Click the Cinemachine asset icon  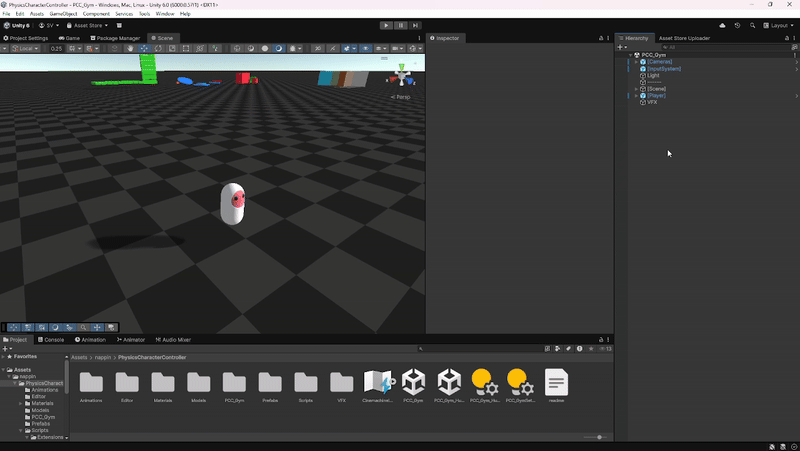click(x=378, y=384)
